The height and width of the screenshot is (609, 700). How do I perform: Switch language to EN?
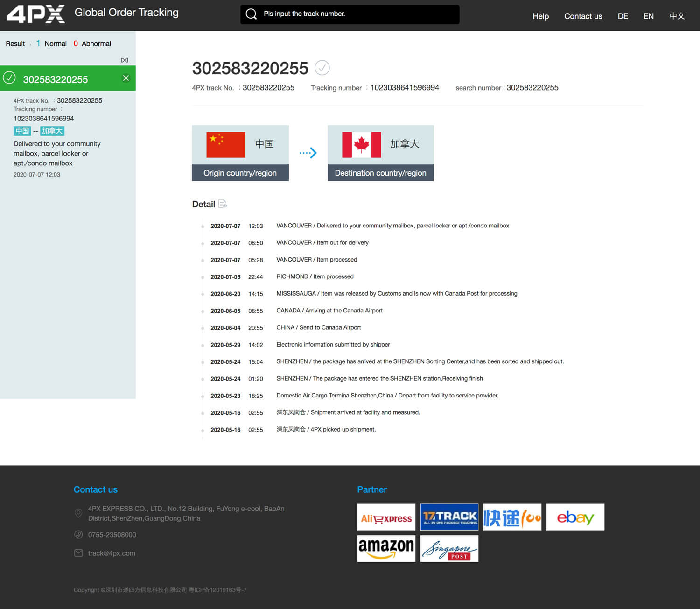click(x=648, y=16)
